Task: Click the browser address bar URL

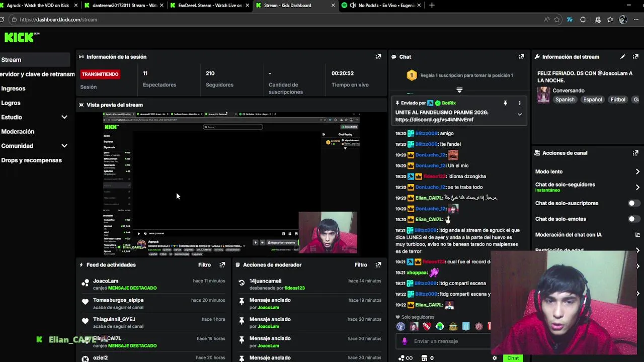Action: click(x=58, y=20)
